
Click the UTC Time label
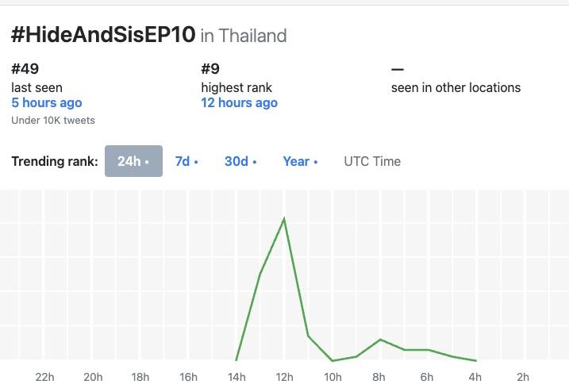point(372,161)
